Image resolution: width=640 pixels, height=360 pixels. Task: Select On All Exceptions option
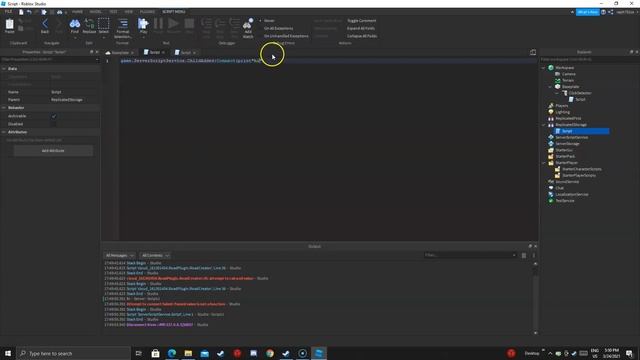click(x=278, y=29)
